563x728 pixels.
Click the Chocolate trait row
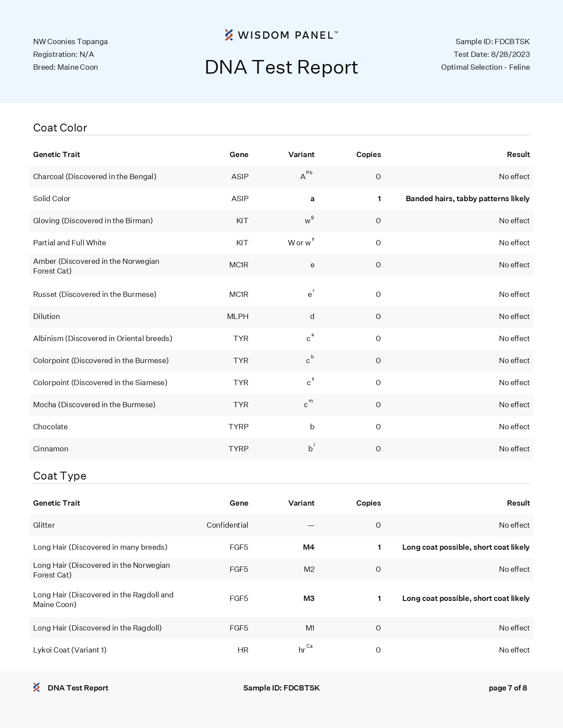[x=281, y=427]
